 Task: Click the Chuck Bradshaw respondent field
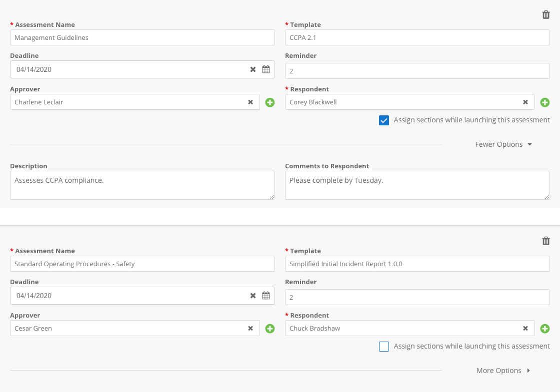(x=409, y=328)
